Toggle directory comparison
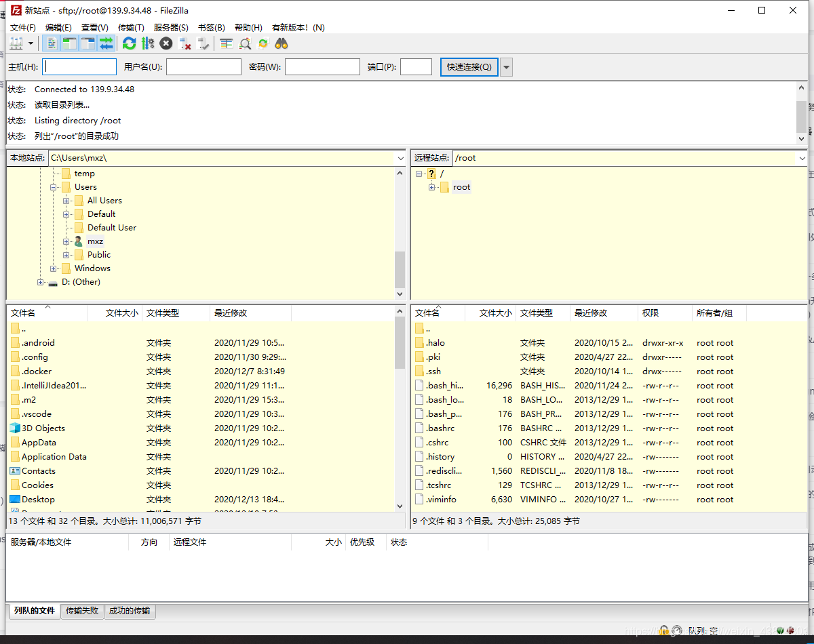Image resolution: width=814 pixels, height=644 pixels. coord(245,43)
